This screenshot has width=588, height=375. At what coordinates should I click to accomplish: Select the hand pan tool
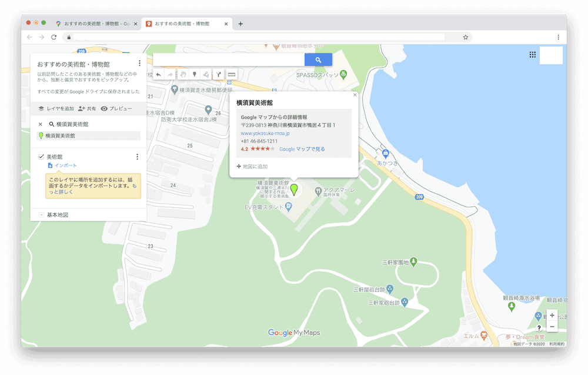point(183,74)
